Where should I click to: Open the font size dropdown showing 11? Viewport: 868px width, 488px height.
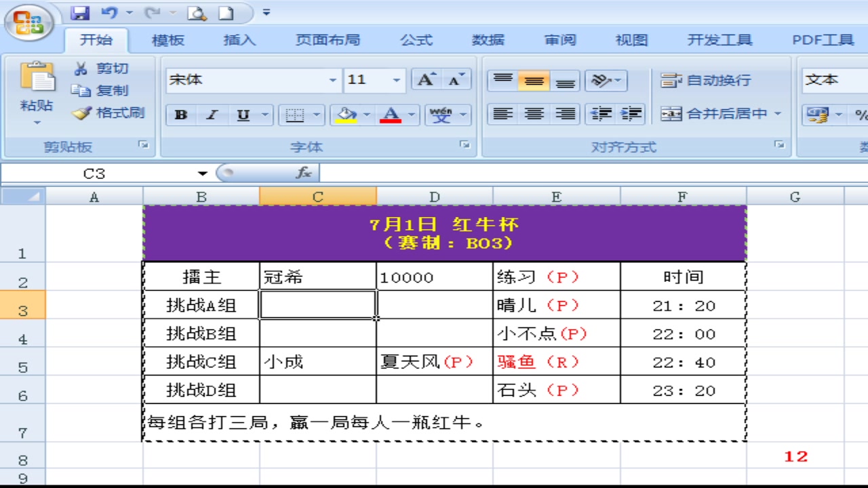[x=397, y=80]
